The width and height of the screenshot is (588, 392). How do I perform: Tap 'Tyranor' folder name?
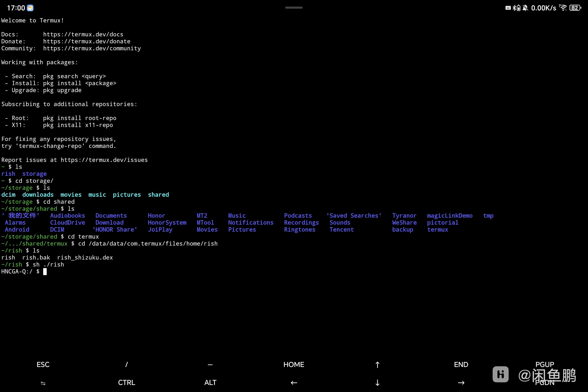[404, 215]
